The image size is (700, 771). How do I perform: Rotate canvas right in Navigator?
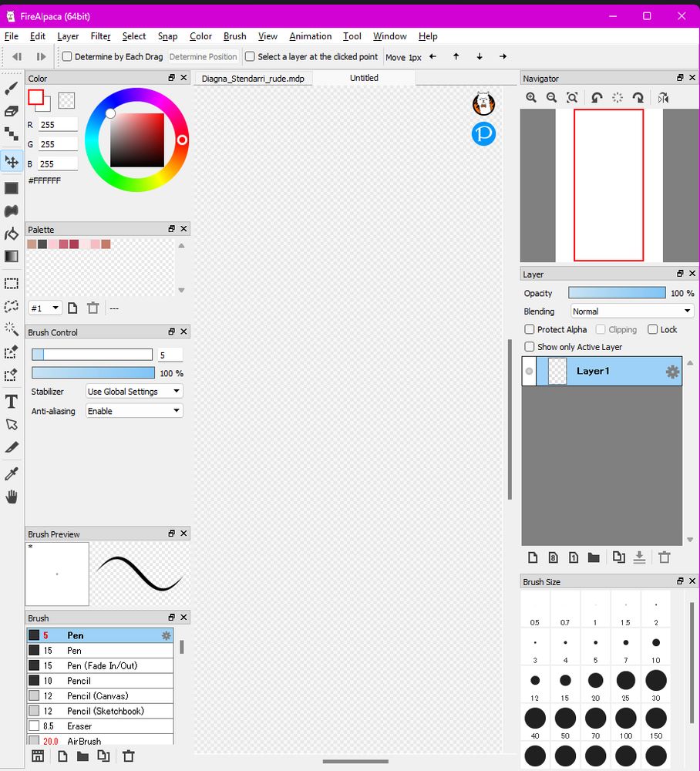[x=638, y=98]
